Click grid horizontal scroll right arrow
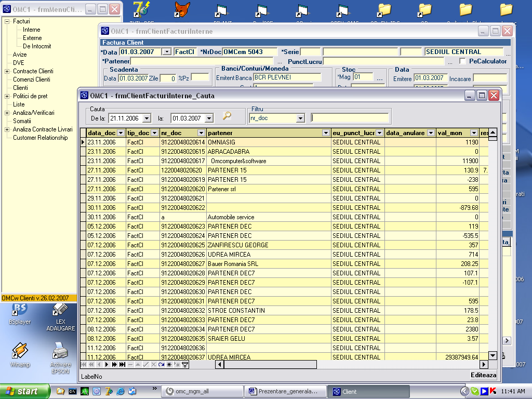The image size is (532, 399). pos(484,365)
